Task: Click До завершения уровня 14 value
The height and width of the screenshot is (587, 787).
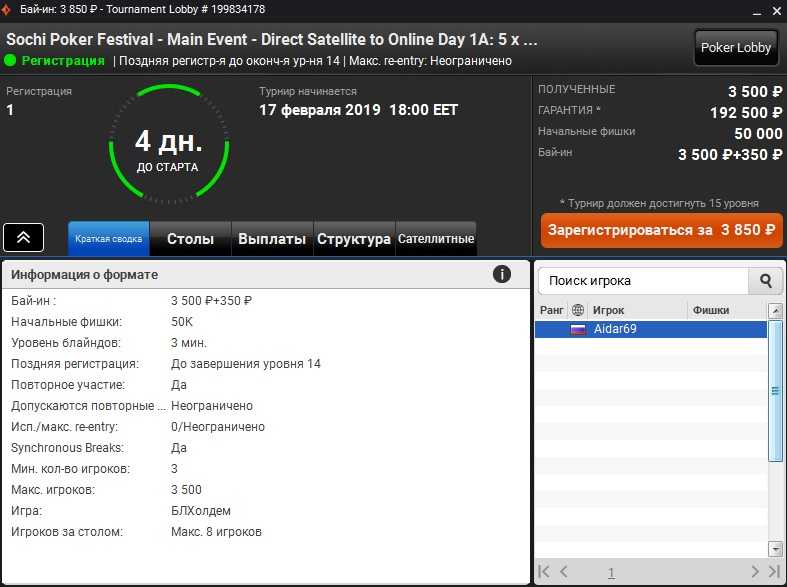Action: click(x=245, y=364)
